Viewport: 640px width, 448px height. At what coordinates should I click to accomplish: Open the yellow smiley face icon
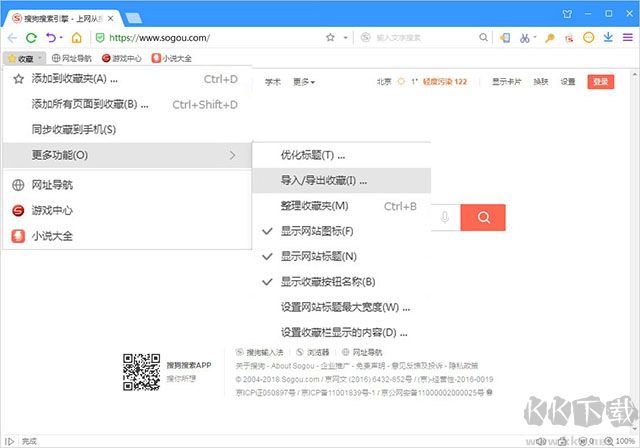click(x=588, y=38)
